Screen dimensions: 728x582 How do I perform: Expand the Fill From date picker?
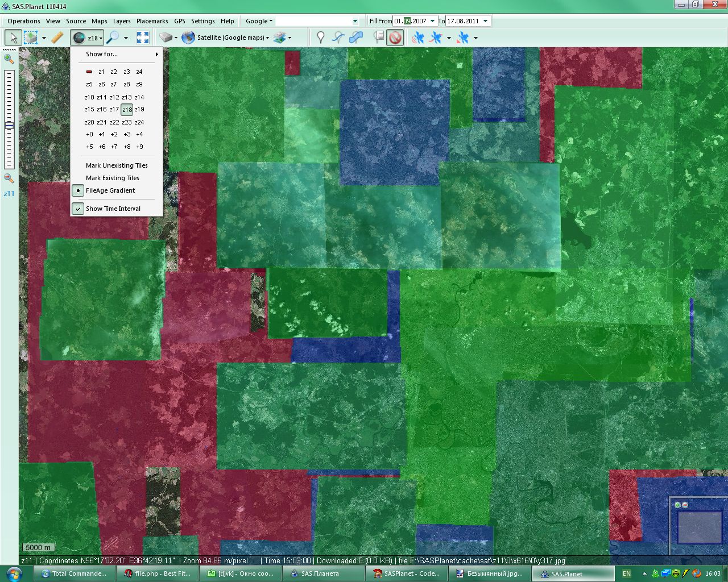click(x=432, y=21)
